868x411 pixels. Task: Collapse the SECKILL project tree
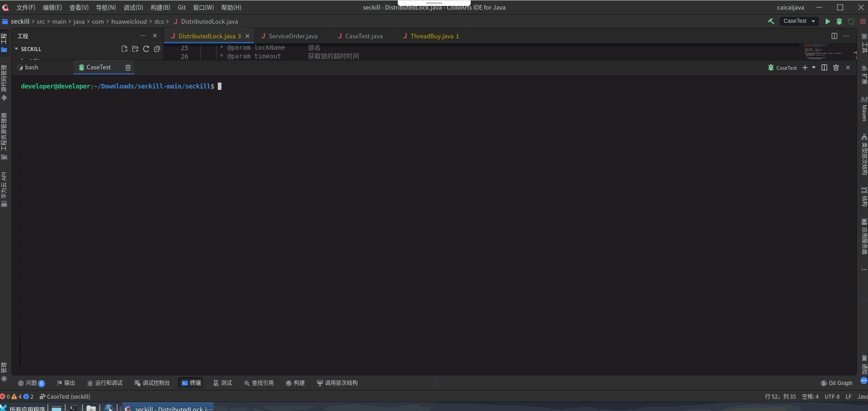point(16,49)
